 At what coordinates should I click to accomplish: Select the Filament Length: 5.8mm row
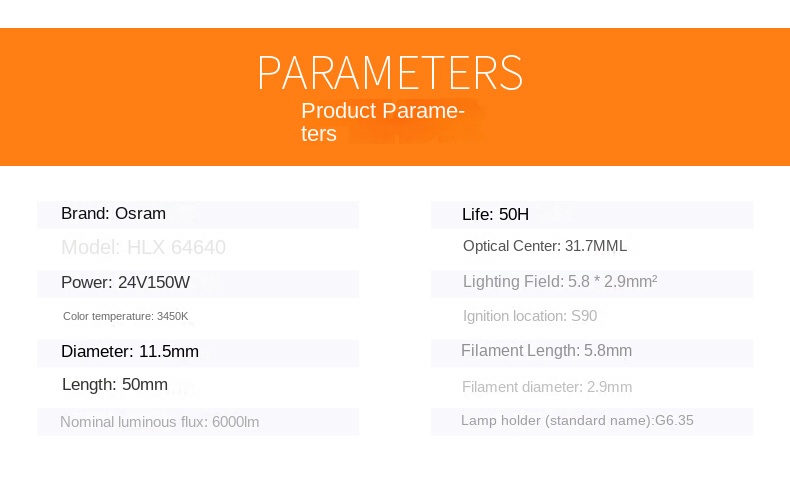point(546,351)
